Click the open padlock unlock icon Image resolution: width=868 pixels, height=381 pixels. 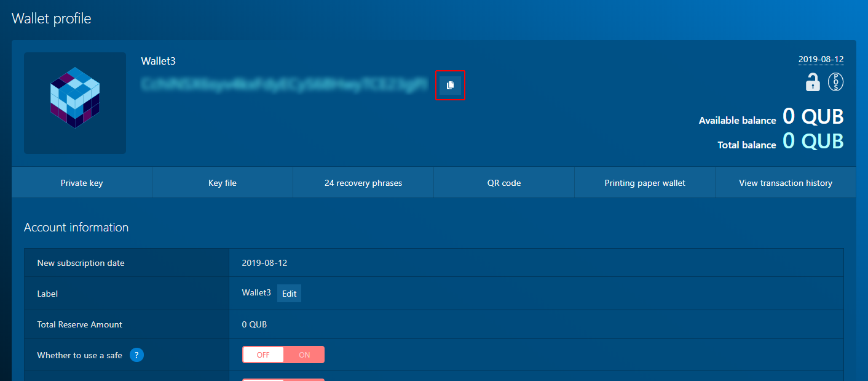click(x=813, y=82)
